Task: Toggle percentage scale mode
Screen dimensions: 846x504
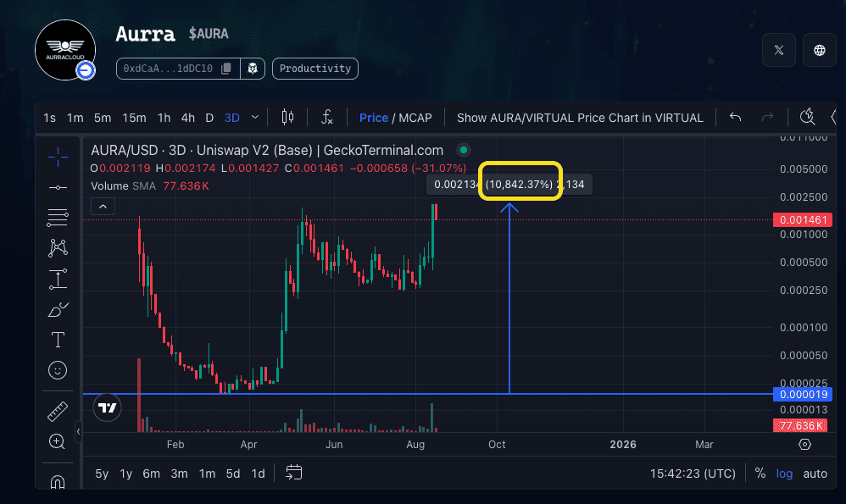Action: point(760,474)
